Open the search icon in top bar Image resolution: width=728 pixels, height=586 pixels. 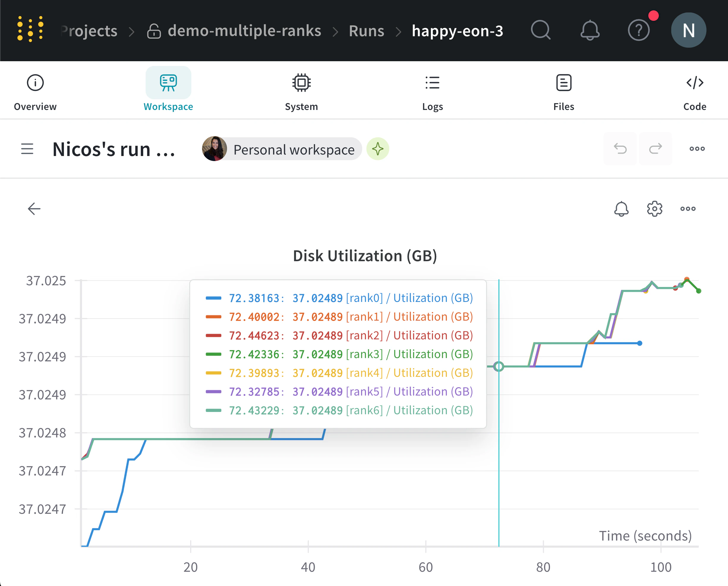[540, 30]
